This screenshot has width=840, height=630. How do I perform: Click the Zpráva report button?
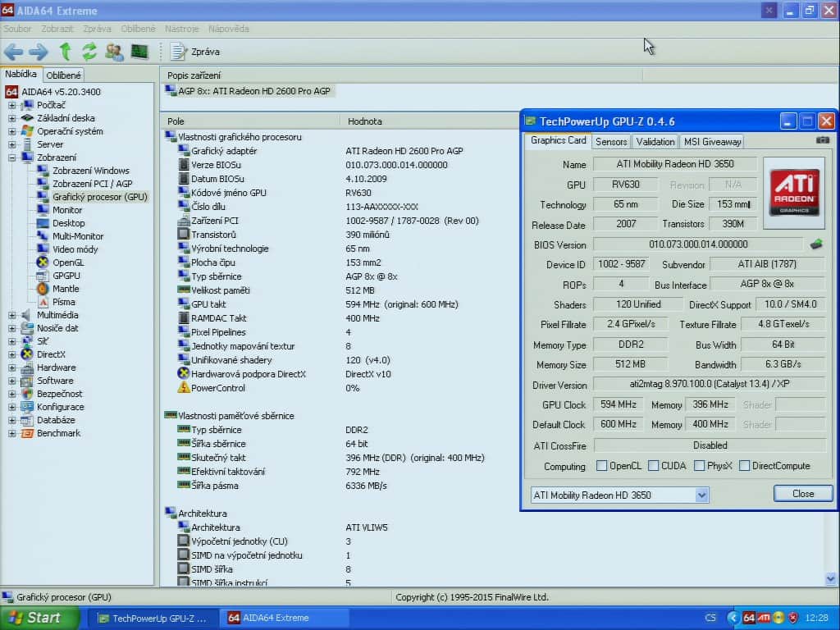[x=195, y=52]
